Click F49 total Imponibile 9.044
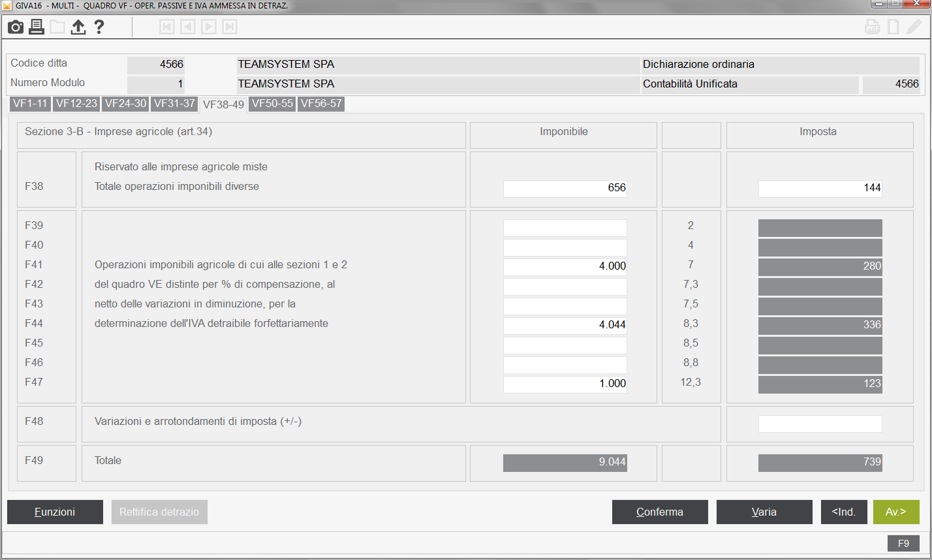The image size is (932, 560). pos(565,463)
